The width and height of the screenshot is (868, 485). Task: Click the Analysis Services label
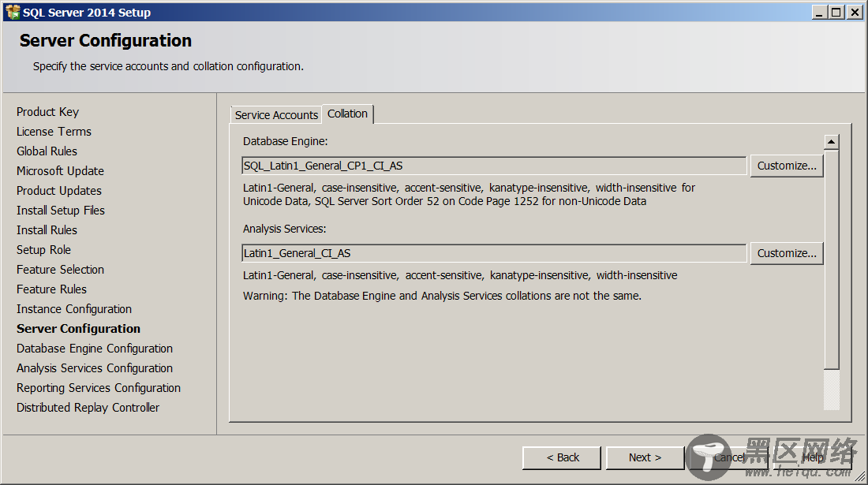point(284,229)
